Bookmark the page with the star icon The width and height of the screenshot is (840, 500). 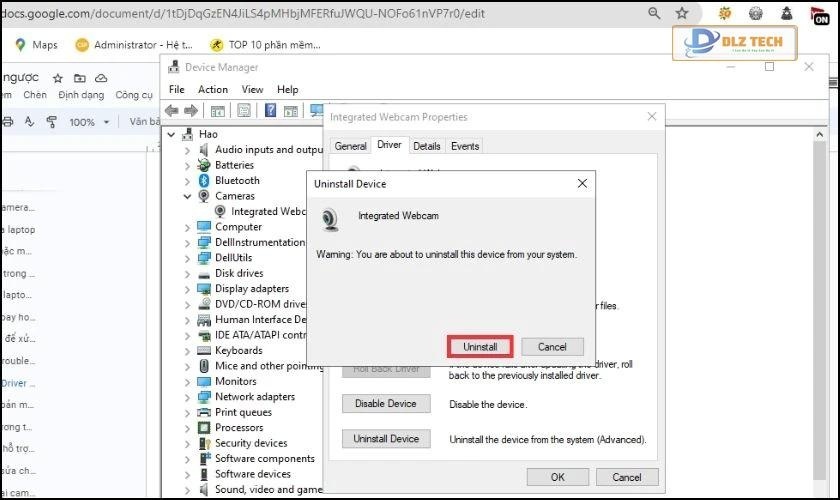[x=682, y=14]
